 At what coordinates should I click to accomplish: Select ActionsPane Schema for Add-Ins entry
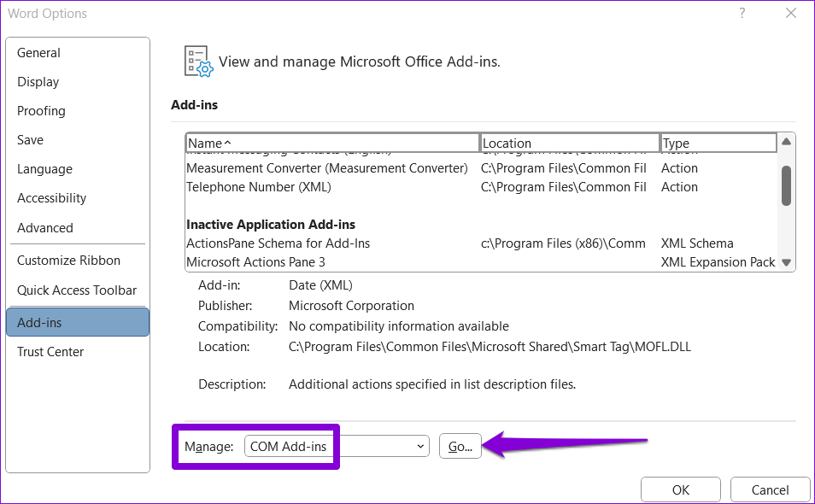click(279, 243)
